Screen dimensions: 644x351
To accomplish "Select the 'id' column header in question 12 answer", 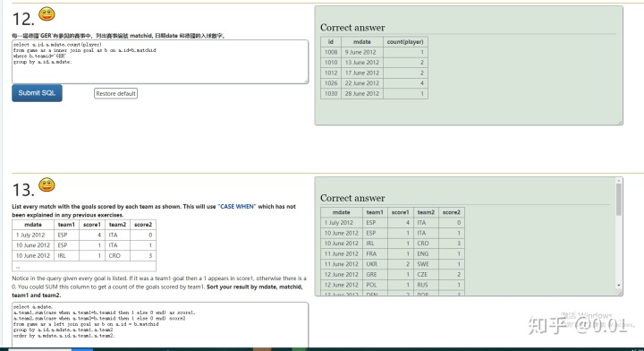I will click(x=331, y=41).
